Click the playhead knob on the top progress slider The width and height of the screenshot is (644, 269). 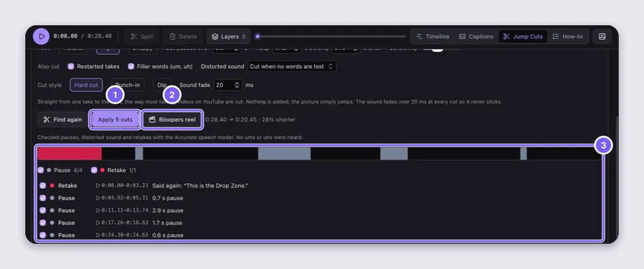257,37
